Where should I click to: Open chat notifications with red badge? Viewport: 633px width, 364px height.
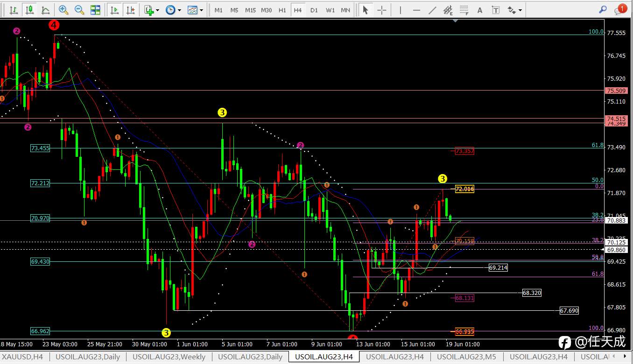pyautogui.click(x=620, y=9)
